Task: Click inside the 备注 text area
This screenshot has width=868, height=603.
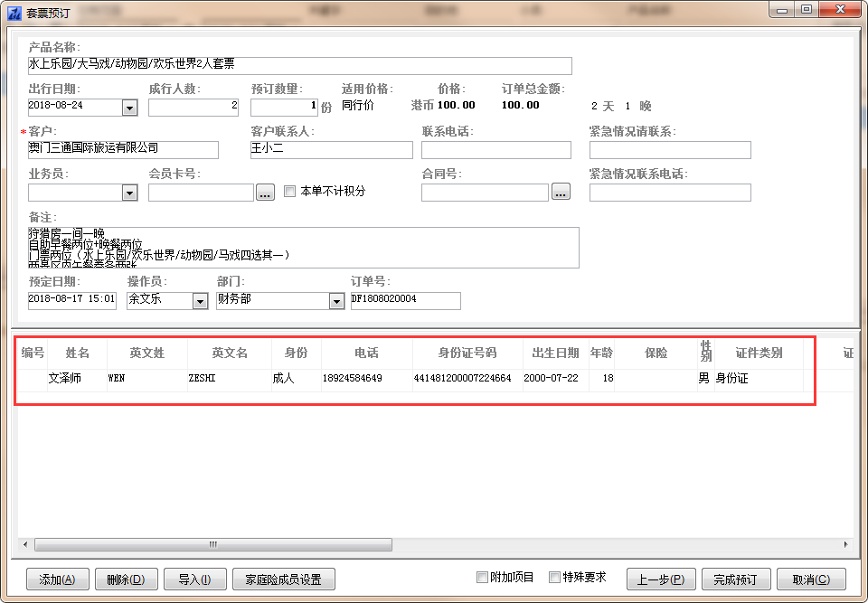Action: (304, 248)
